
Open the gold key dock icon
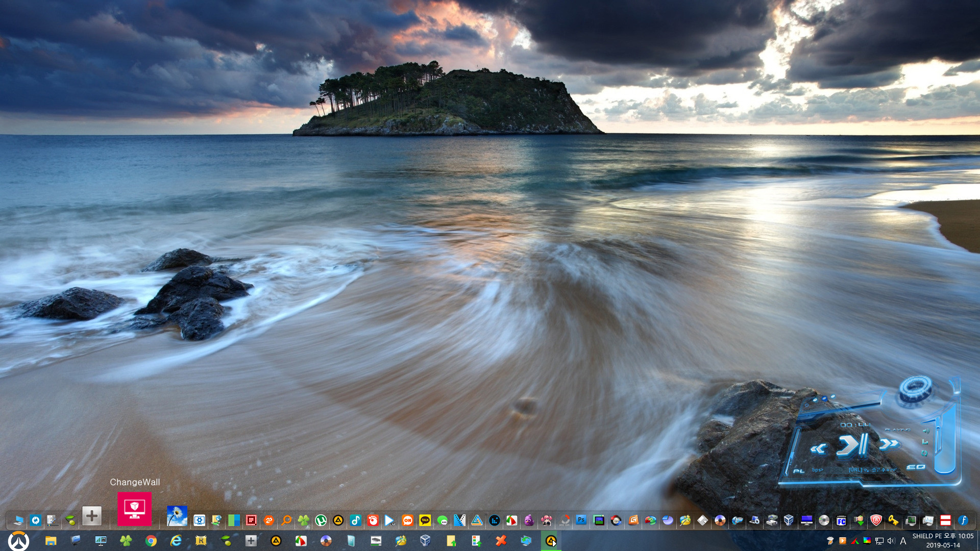click(x=893, y=520)
